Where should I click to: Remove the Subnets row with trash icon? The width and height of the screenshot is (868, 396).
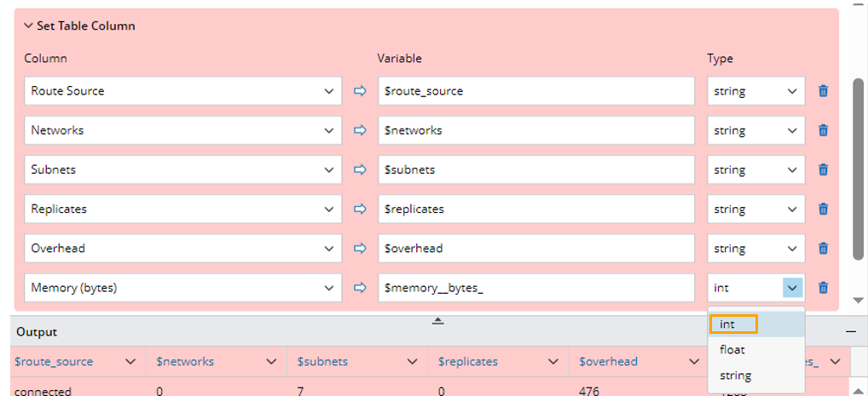click(x=823, y=169)
